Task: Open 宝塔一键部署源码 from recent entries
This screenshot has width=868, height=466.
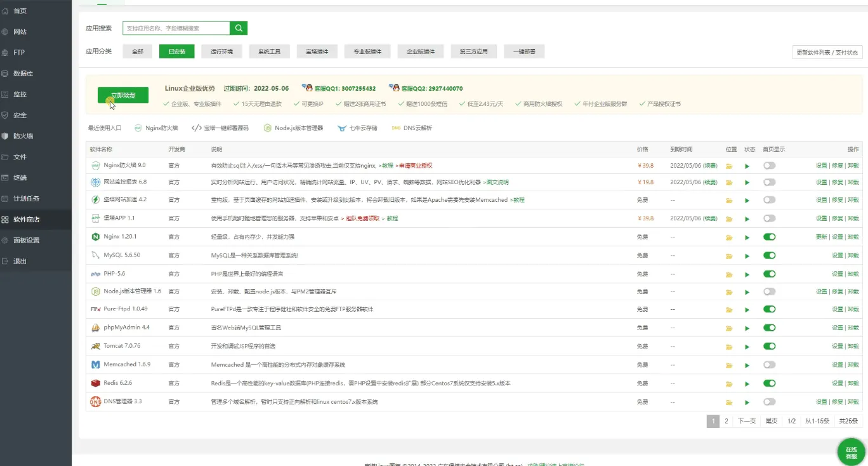Action: click(220, 128)
